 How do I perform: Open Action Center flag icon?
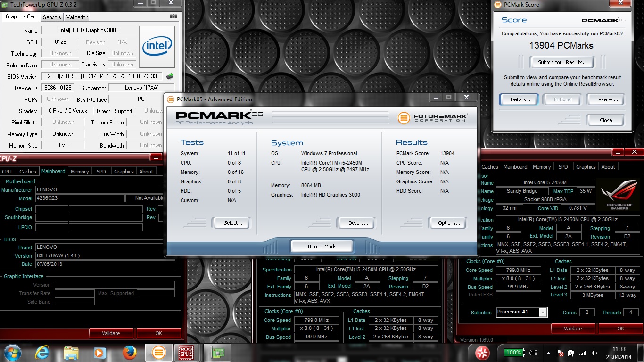(x=561, y=353)
